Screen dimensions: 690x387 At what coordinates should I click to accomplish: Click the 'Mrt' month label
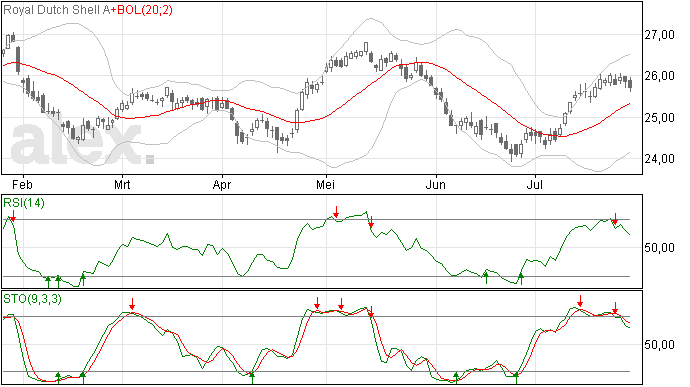click(x=122, y=184)
